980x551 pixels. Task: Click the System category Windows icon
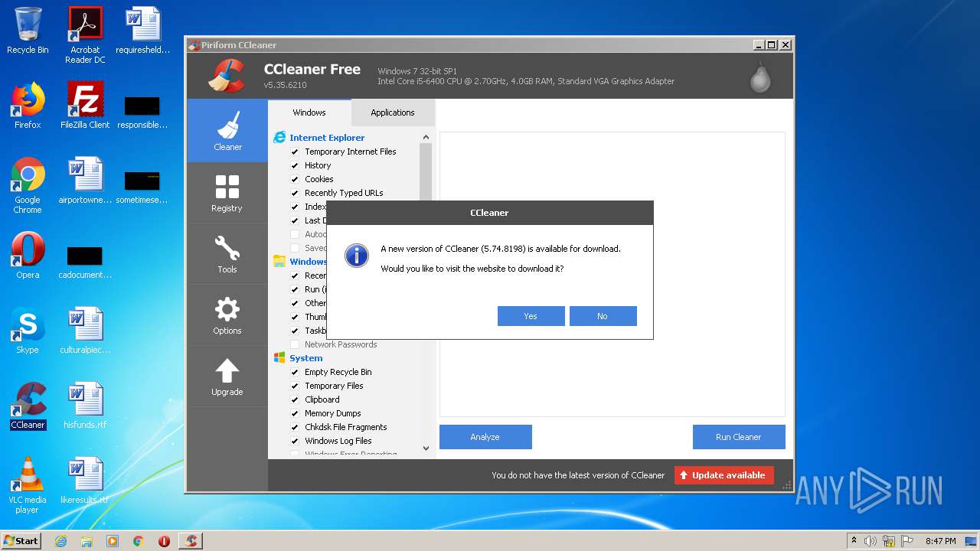tap(279, 358)
